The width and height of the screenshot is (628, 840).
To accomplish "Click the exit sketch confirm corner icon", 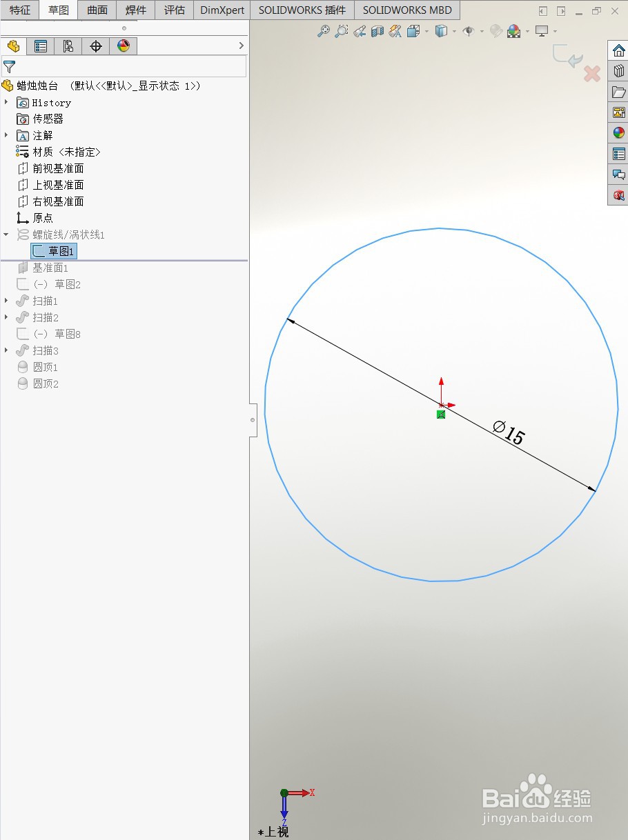I will pos(568,56).
